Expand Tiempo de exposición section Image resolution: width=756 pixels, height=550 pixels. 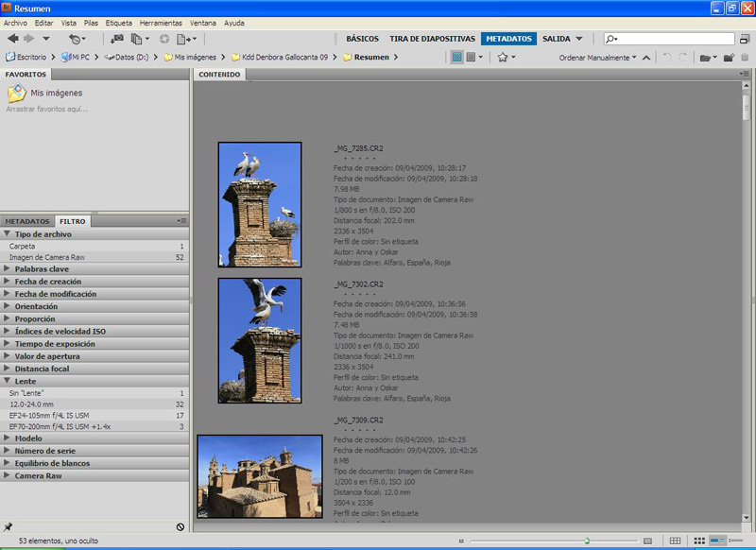point(7,344)
